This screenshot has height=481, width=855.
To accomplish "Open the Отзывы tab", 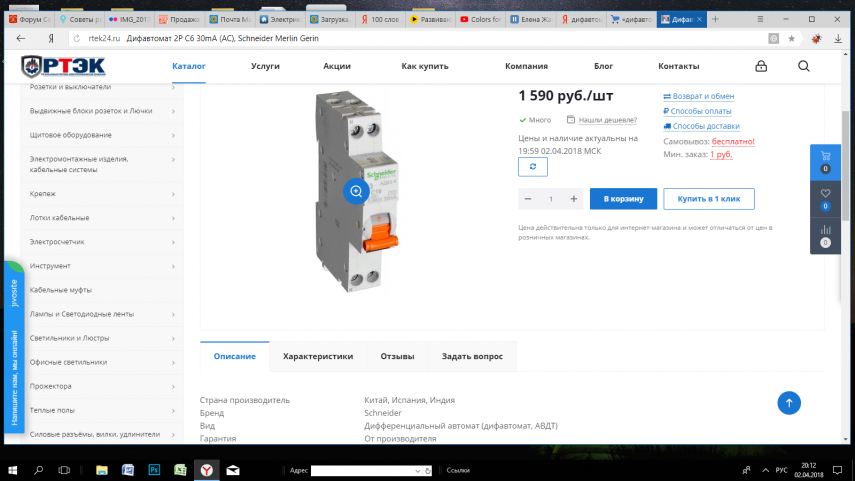I will tap(397, 356).
